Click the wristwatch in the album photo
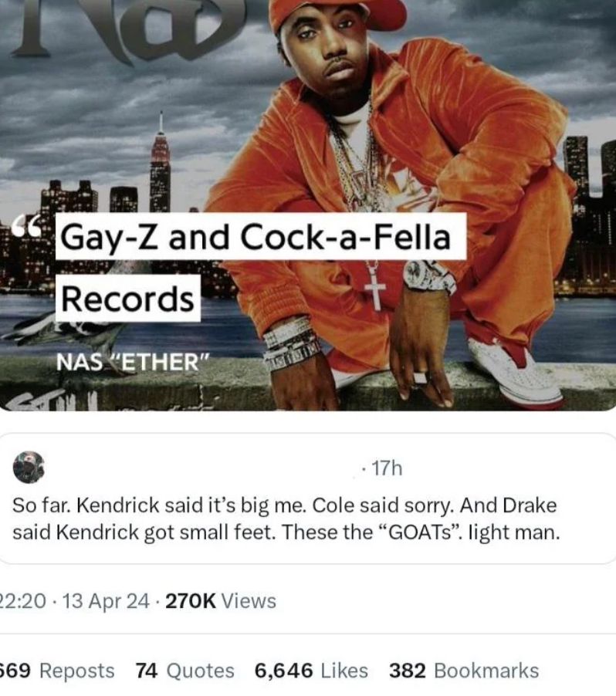This screenshot has height=696, width=616. click(429, 276)
